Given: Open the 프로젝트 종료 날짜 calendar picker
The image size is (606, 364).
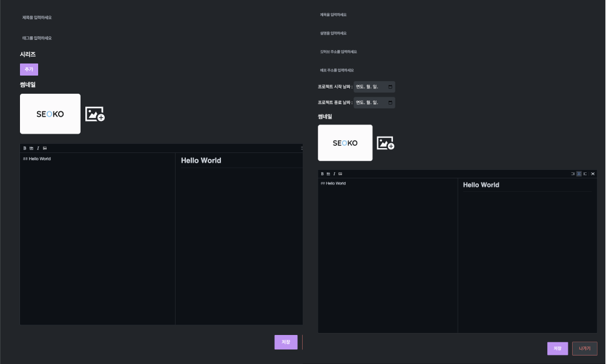Looking at the screenshot, I should [390, 103].
